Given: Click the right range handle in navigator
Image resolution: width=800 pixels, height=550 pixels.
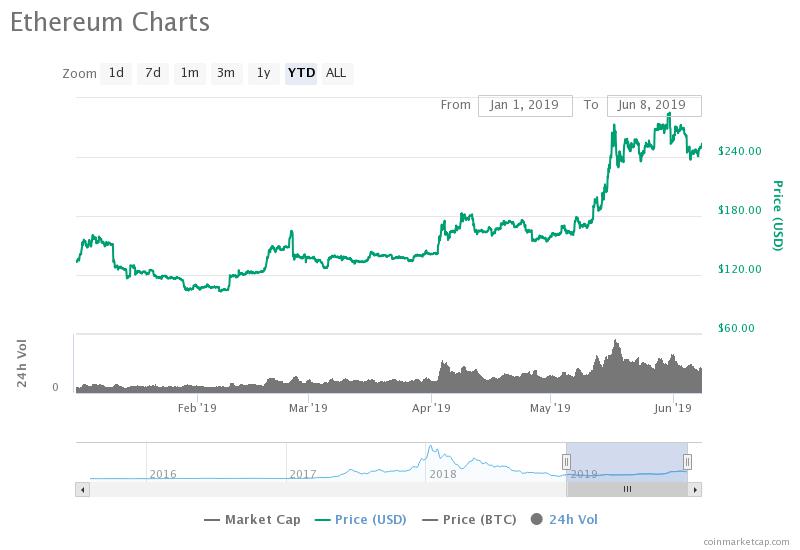Looking at the screenshot, I should coord(687,461).
